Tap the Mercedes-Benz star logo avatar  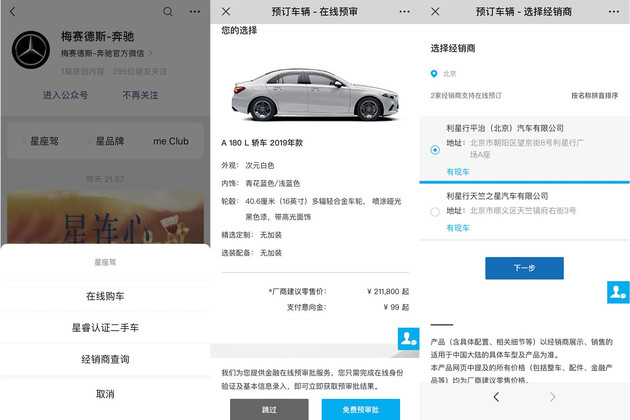coord(31,50)
